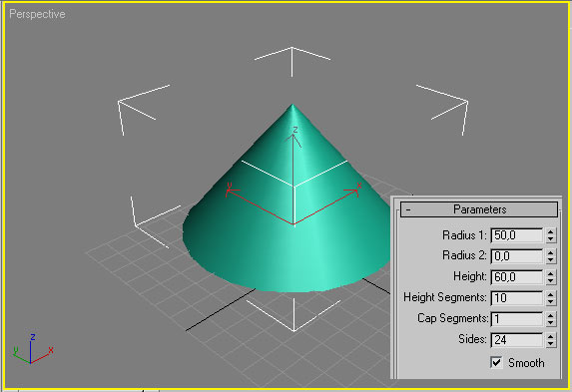
Task: Click the Height value field
Action: click(x=516, y=276)
